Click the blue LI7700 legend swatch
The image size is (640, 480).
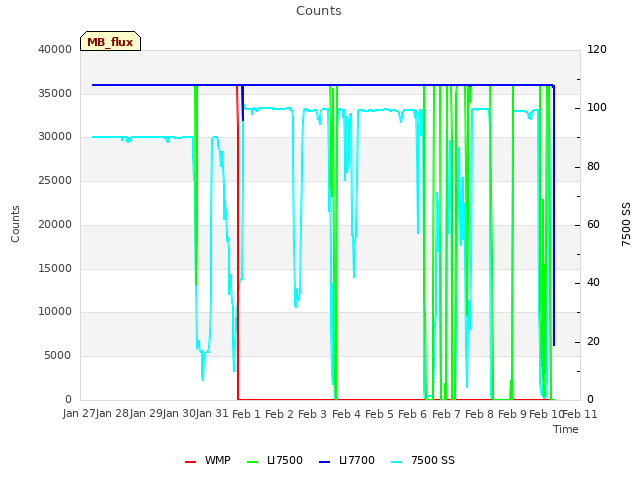[324, 462]
